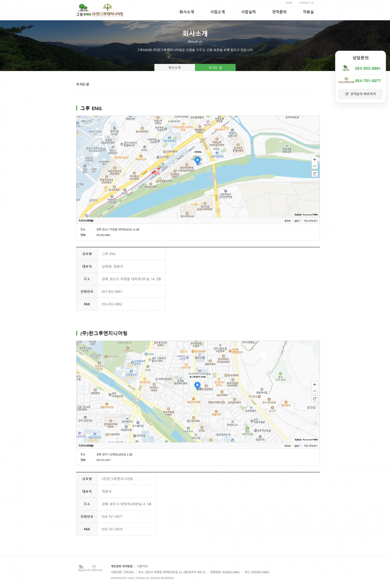The image size is (390, 588).
Task: Select the green 오시는 길 tab
Action: pos(215,67)
